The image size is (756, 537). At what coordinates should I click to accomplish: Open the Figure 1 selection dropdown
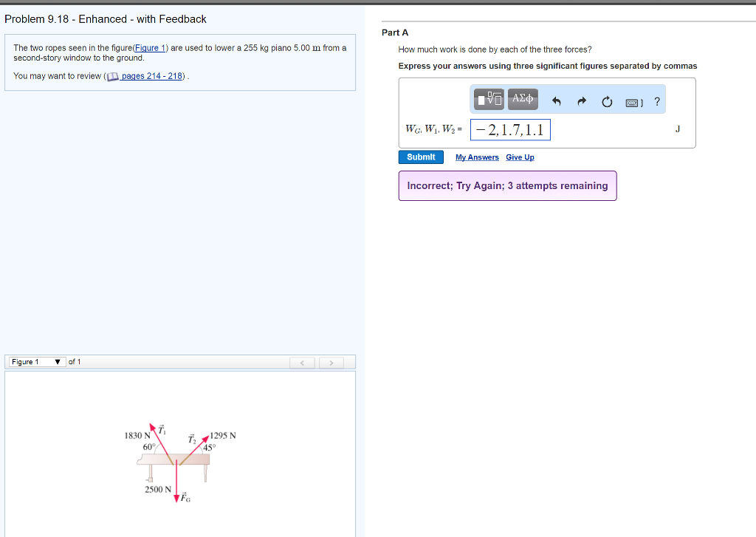(x=35, y=361)
